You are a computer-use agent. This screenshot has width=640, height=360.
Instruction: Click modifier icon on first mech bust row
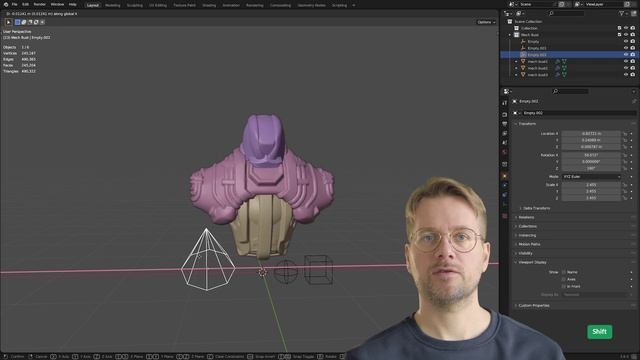(557, 61)
